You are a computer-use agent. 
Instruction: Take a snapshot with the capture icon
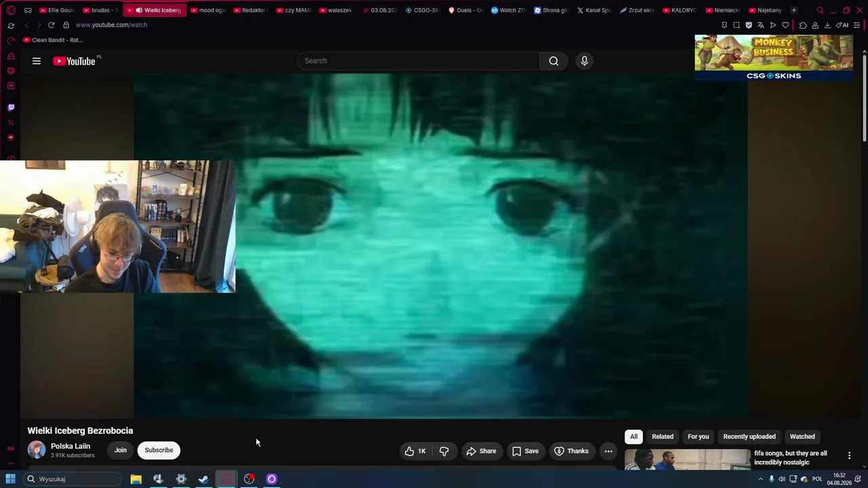pos(736,25)
